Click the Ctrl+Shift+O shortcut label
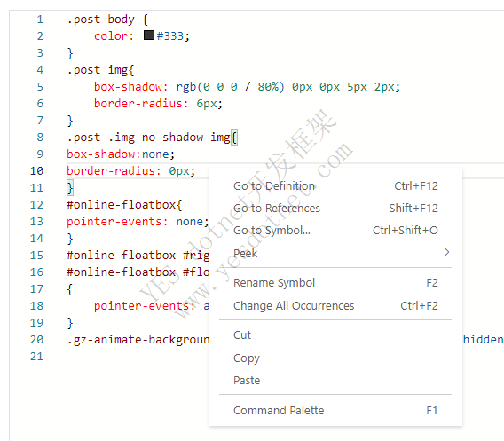504x441 pixels. (405, 231)
